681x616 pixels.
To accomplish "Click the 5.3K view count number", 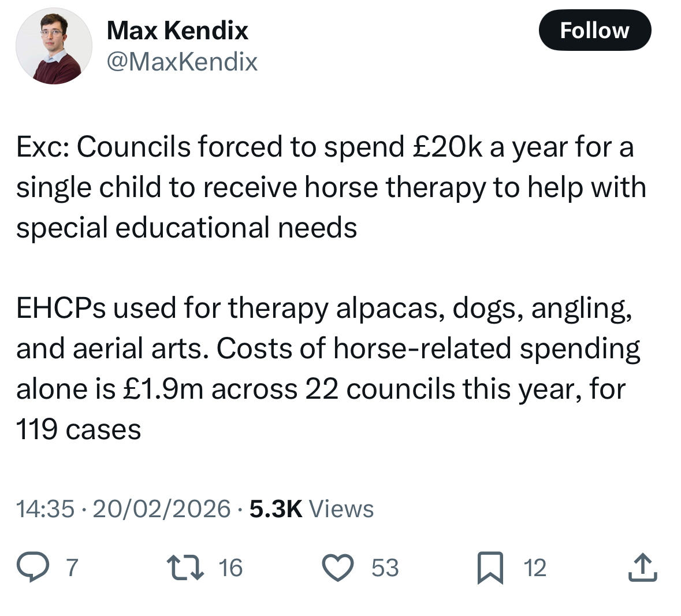I will click(276, 509).
